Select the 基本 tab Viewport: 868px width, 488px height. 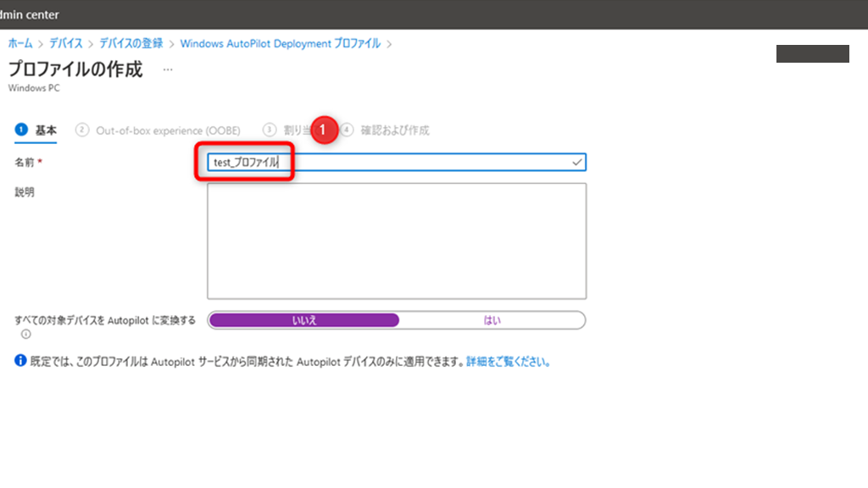point(46,130)
